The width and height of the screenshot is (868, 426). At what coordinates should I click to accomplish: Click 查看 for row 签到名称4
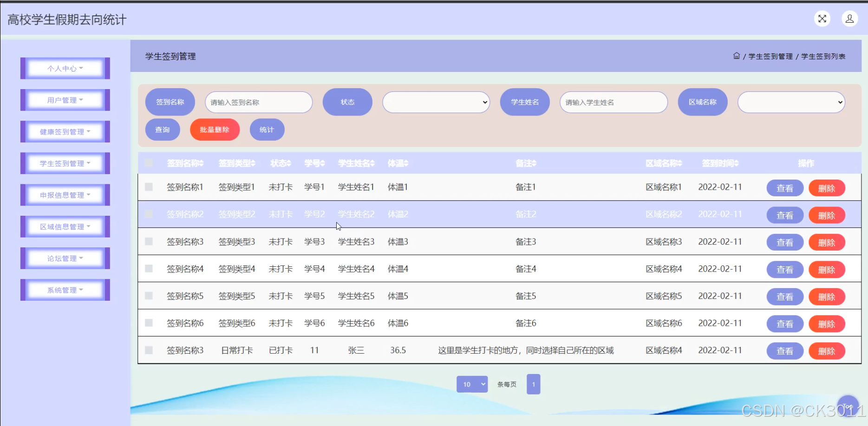click(x=785, y=270)
